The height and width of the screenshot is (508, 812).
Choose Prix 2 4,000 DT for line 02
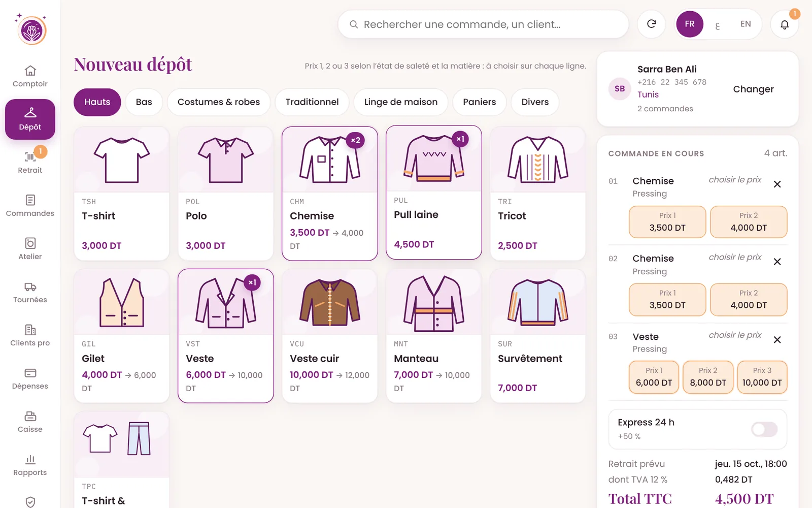click(x=749, y=300)
